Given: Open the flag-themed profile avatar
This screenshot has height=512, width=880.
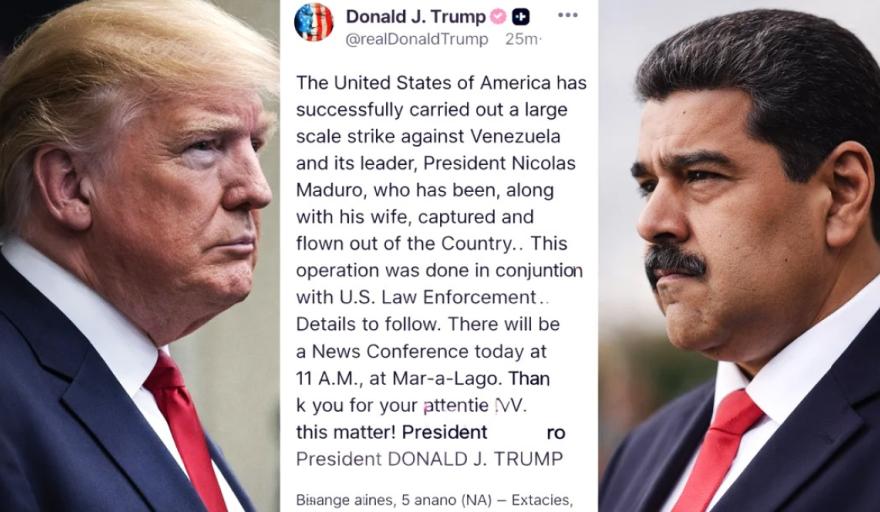Looking at the screenshot, I should 314,22.
